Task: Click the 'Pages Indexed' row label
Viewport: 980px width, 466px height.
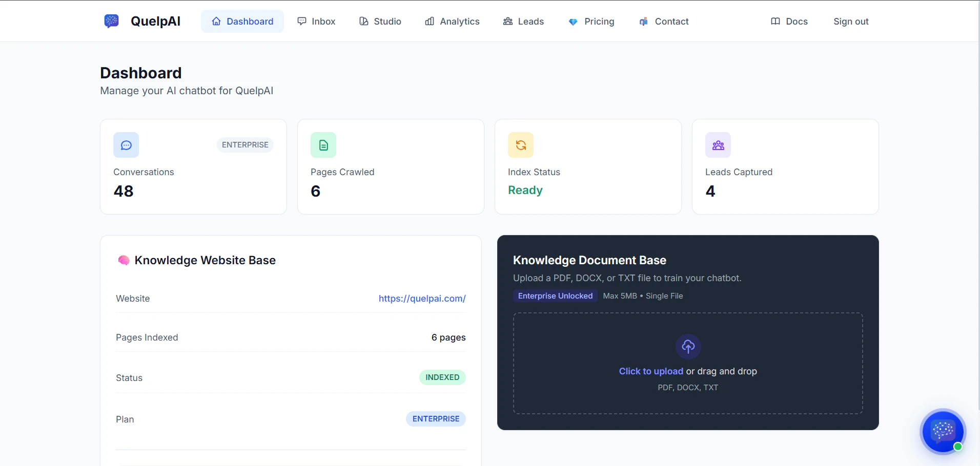Action: tap(147, 337)
